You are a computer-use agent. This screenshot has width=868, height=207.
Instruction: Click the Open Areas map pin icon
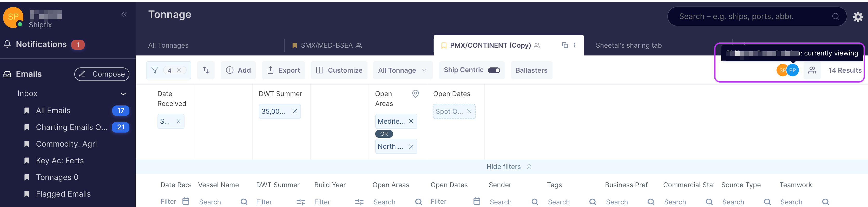415,94
